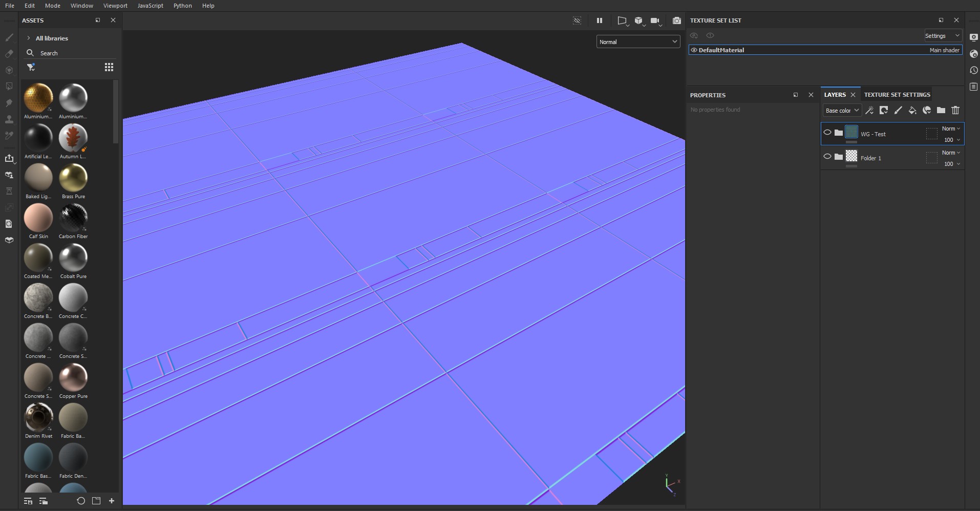Open the Base color channel dropdown
The height and width of the screenshot is (511, 980).
(x=842, y=110)
